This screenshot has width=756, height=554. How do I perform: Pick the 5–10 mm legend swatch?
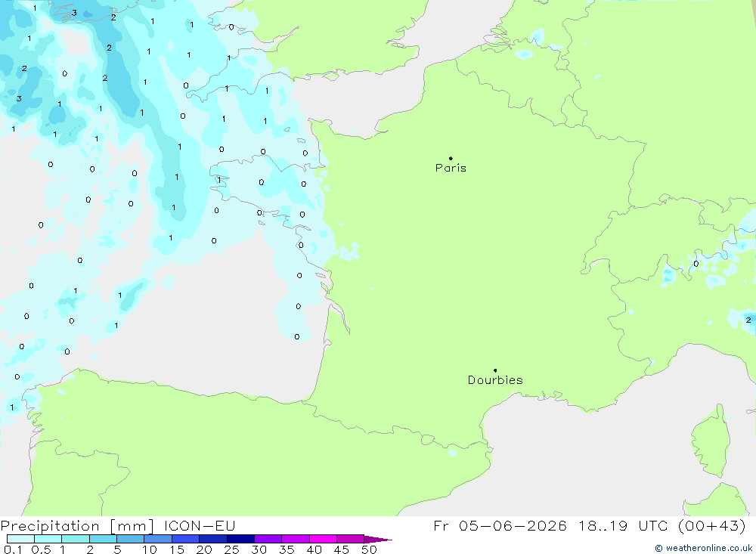click(131, 539)
